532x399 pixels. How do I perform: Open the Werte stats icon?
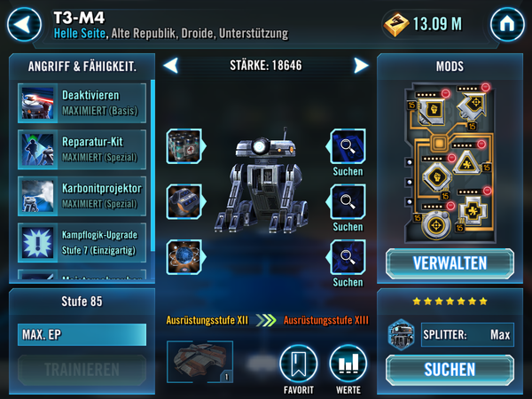[348, 364]
